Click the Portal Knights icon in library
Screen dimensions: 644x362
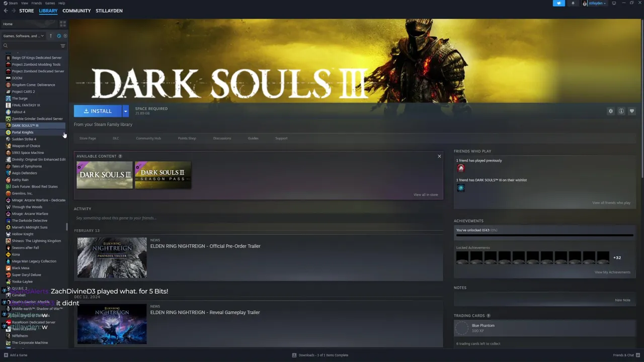[x=8, y=132]
